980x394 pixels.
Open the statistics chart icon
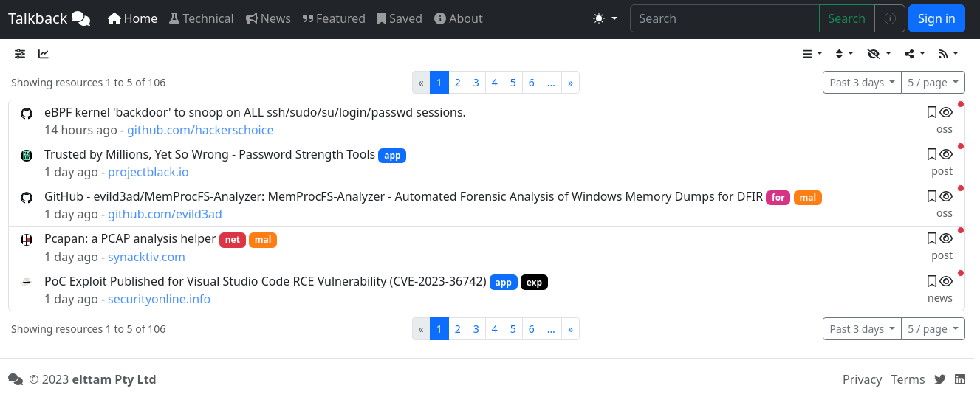tap(44, 54)
